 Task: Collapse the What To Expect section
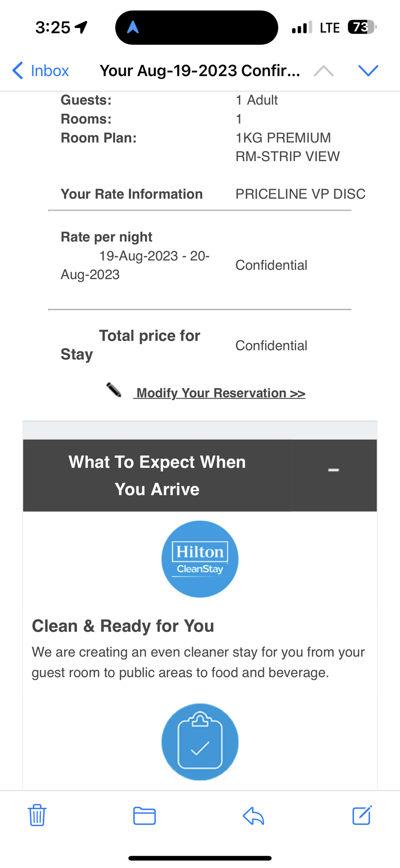pyautogui.click(x=333, y=470)
